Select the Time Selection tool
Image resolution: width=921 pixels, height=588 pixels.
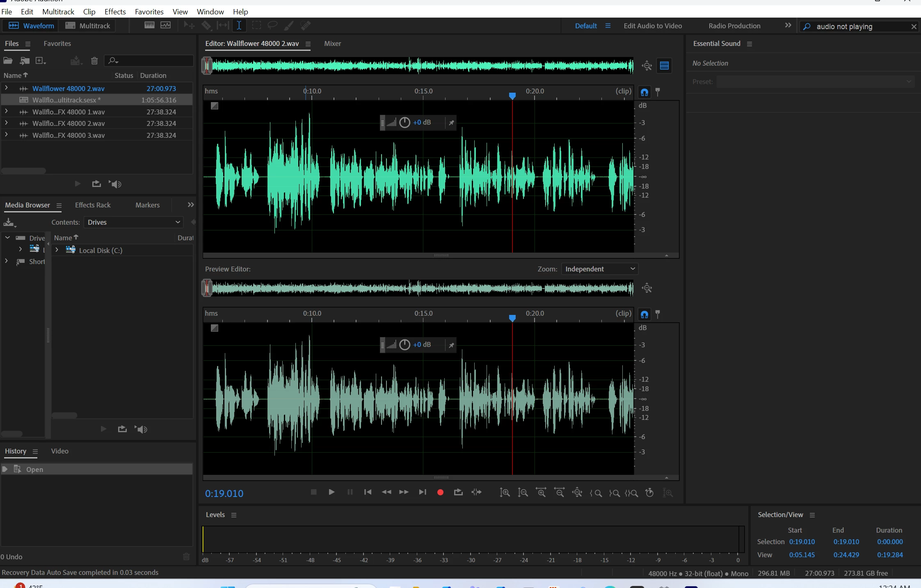pos(239,25)
